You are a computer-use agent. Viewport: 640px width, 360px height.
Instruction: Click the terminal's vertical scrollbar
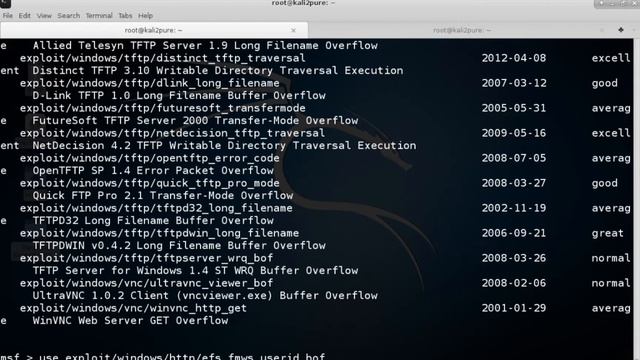click(636, 199)
